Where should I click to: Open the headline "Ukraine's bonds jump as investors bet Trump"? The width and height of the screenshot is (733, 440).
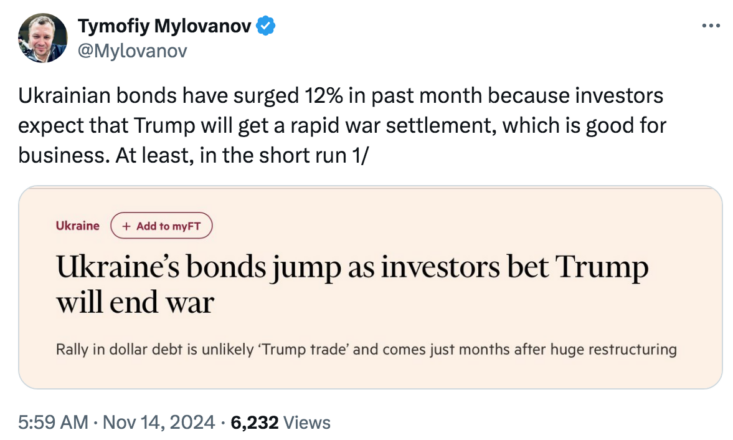click(352, 267)
